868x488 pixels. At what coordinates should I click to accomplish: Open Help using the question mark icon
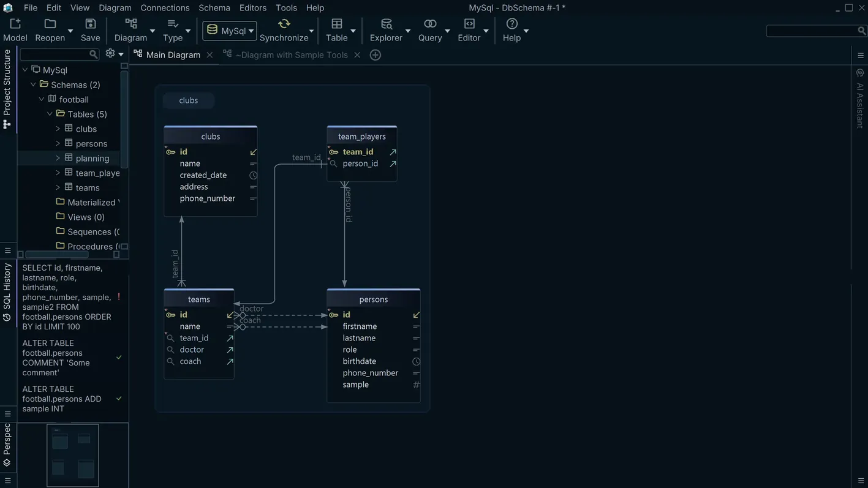coord(511,23)
